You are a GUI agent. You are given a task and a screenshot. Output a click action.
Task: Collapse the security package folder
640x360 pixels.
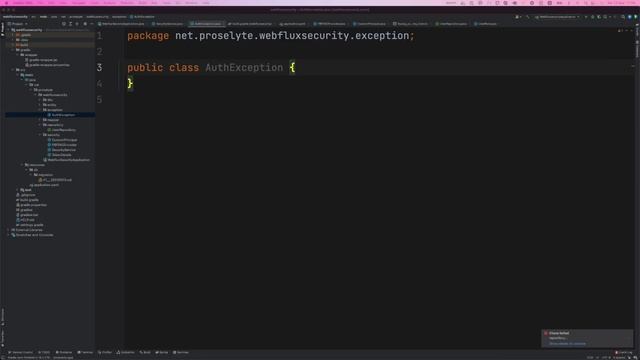40,135
